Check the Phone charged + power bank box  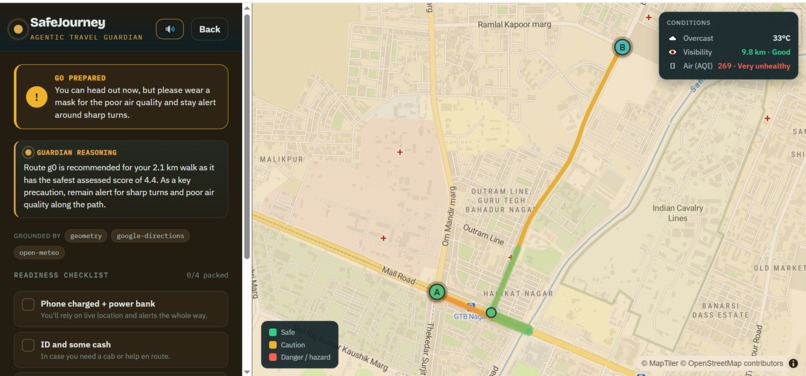click(28, 305)
